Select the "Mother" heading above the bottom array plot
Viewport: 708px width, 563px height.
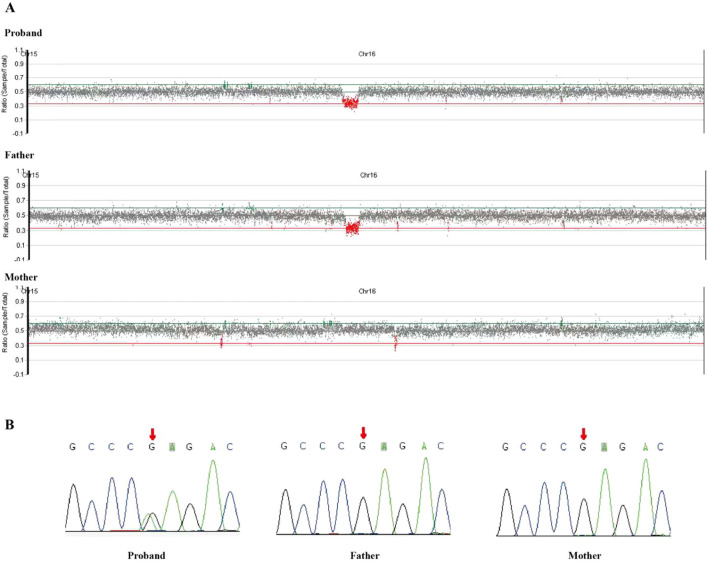(x=21, y=277)
